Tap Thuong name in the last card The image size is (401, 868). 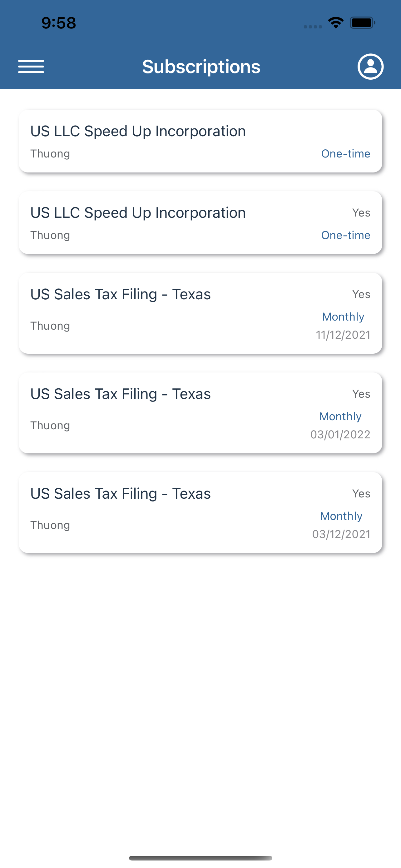pos(50,525)
